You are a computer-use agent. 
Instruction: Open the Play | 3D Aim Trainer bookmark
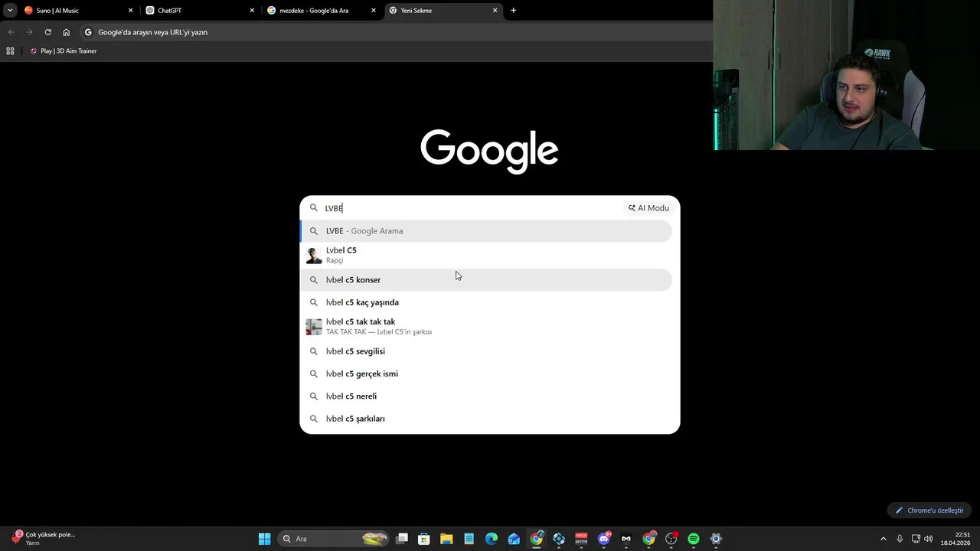tap(64, 51)
